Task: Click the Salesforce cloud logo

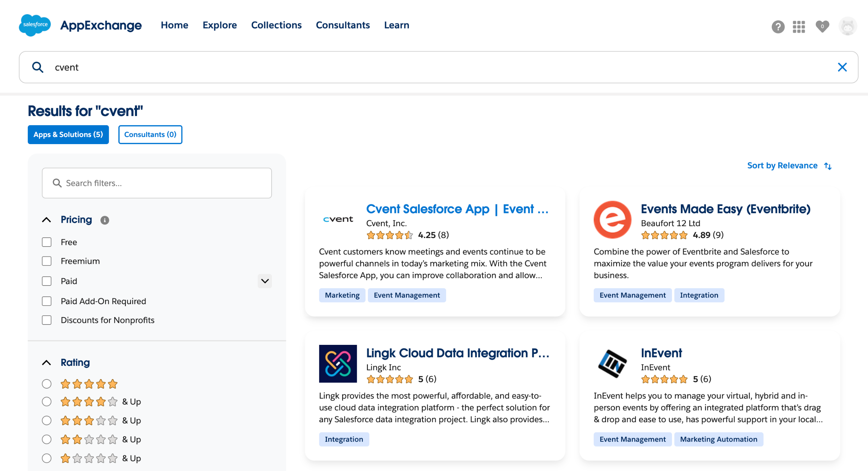Action: [35, 25]
